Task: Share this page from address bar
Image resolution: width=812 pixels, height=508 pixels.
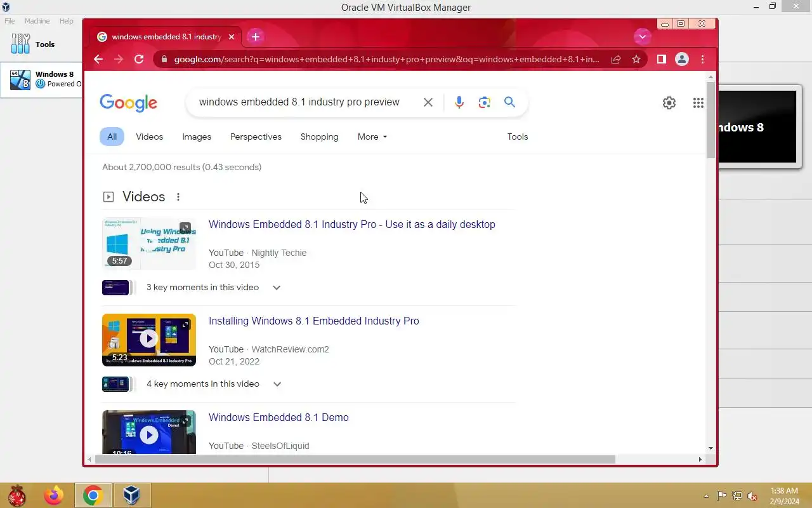Action: [616, 59]
